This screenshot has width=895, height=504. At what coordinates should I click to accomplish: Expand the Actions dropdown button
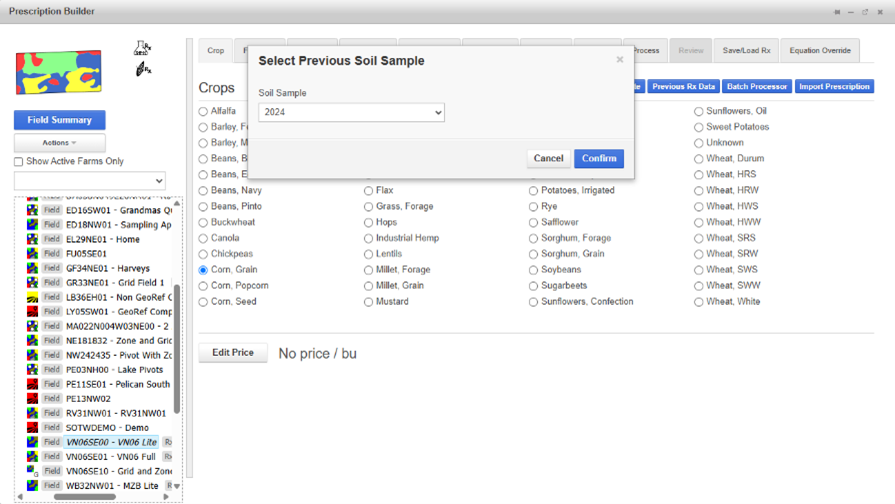click(59, 143)
